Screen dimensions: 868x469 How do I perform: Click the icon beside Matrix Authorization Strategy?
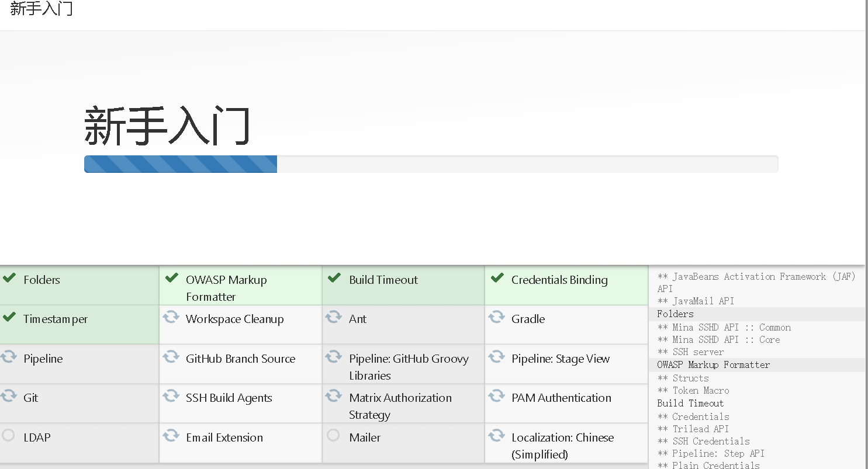coord(333,396)
